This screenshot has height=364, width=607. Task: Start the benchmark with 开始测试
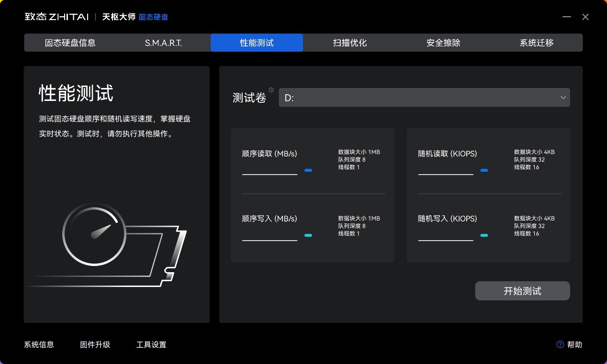[522, 291]
